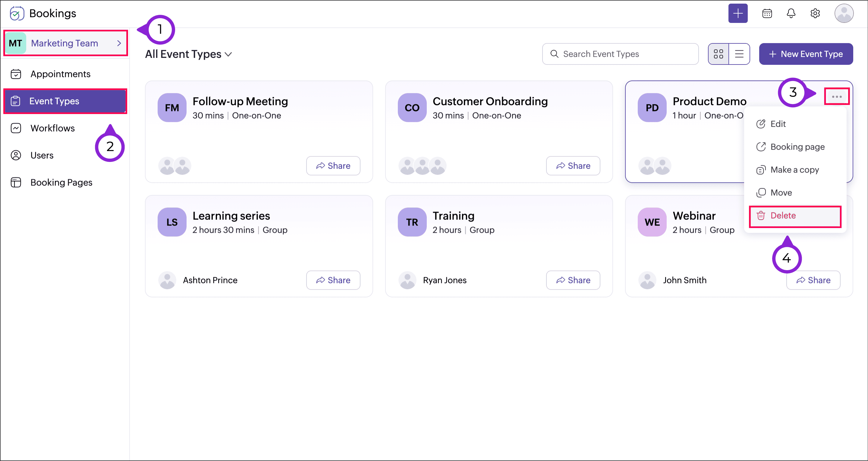Focus the Search Event Types field
868x461 pixels.
(620, 54)
